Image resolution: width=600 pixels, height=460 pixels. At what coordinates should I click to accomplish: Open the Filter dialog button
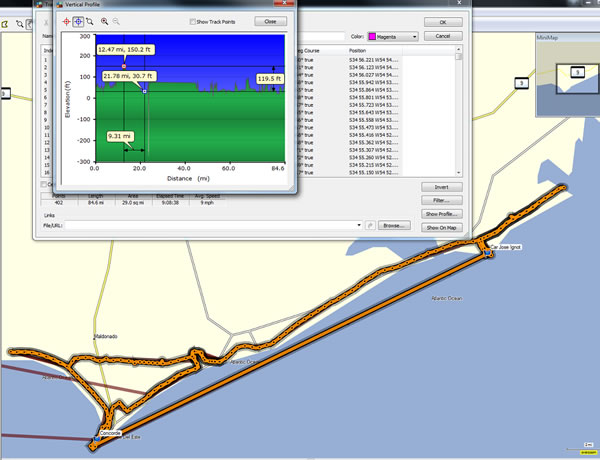click(x=442, y=200)
